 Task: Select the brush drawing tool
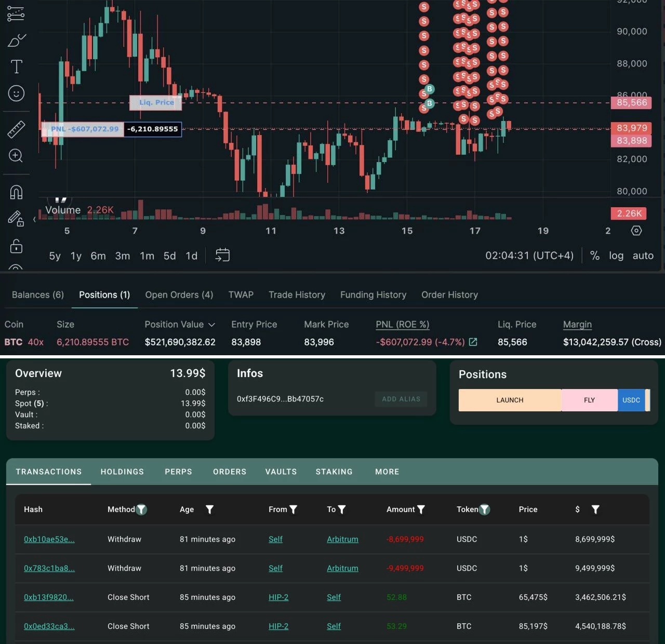point(17,41)
